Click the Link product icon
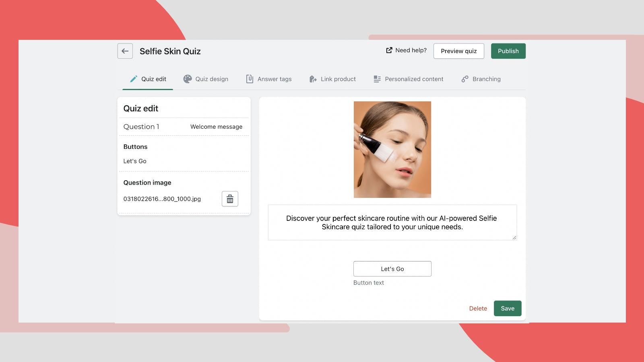Screen dimensions: 644x362 pos(313,79)
